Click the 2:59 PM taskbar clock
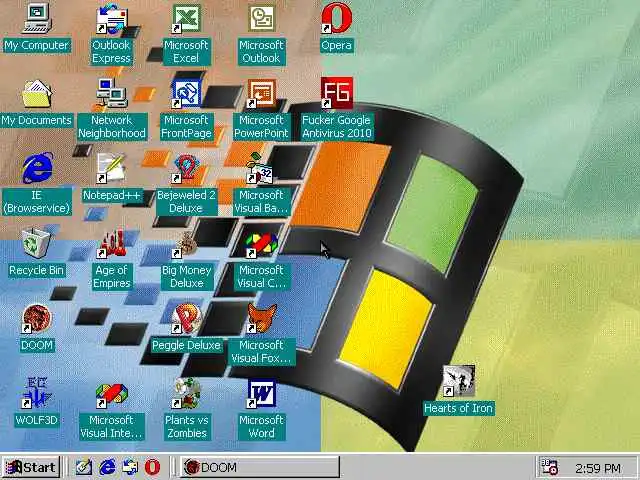 tap(598, 468)
